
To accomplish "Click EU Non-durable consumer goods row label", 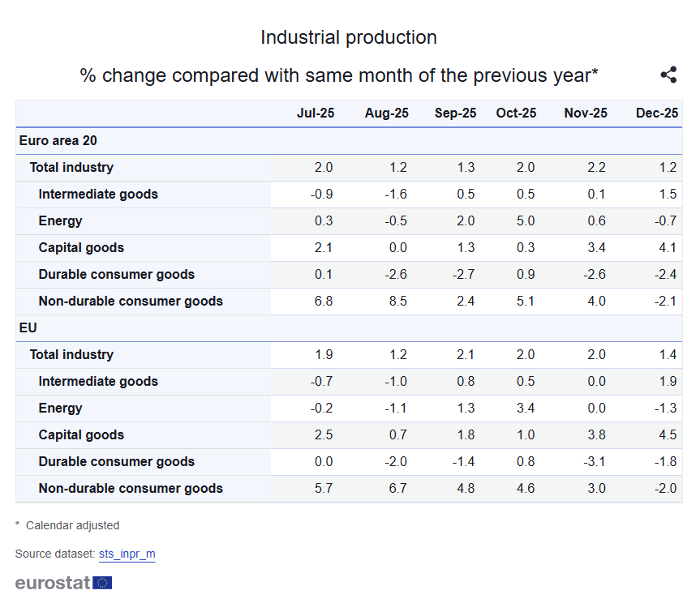I will 131,488.
